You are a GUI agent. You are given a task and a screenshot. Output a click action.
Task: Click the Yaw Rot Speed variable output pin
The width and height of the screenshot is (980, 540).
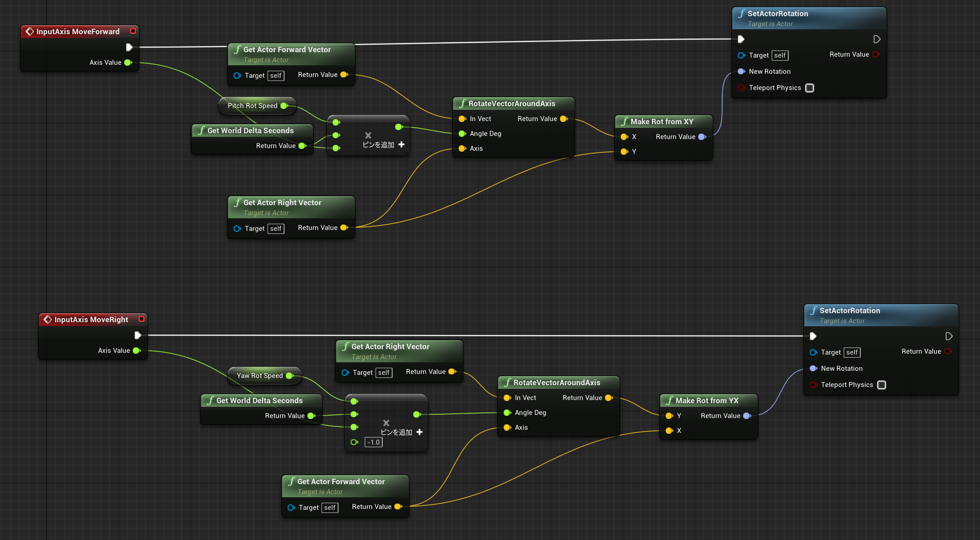(x=289, y=376)
